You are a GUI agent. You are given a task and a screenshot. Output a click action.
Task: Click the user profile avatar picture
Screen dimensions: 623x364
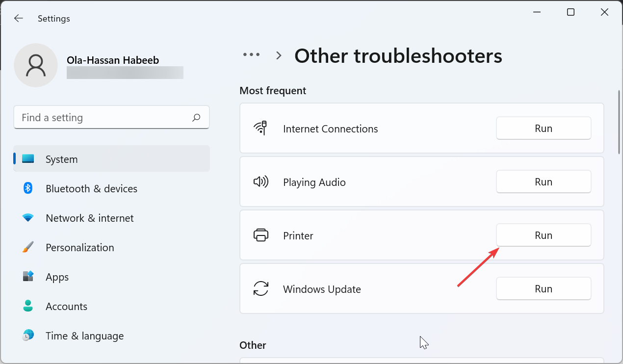pyautogui.click(x=36, y=65)
